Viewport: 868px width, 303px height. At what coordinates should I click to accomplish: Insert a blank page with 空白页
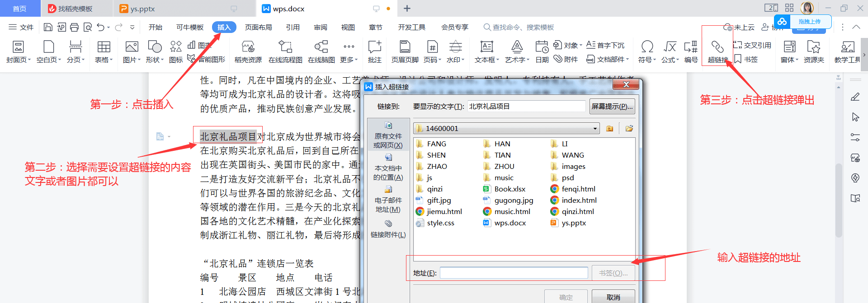48,51
